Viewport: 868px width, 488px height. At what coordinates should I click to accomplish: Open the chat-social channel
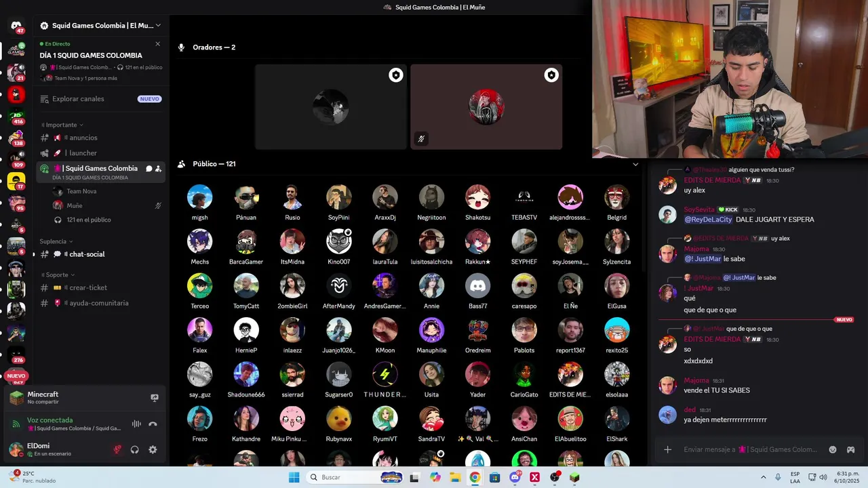[100, 254]
